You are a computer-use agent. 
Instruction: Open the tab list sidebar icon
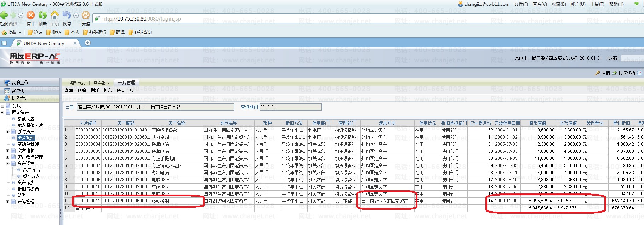[4, 43]
